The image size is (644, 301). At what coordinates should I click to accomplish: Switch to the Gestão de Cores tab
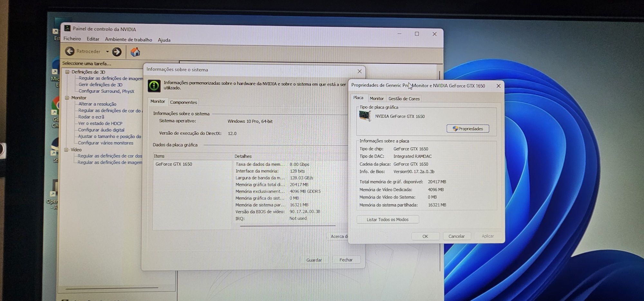(404, 99)
